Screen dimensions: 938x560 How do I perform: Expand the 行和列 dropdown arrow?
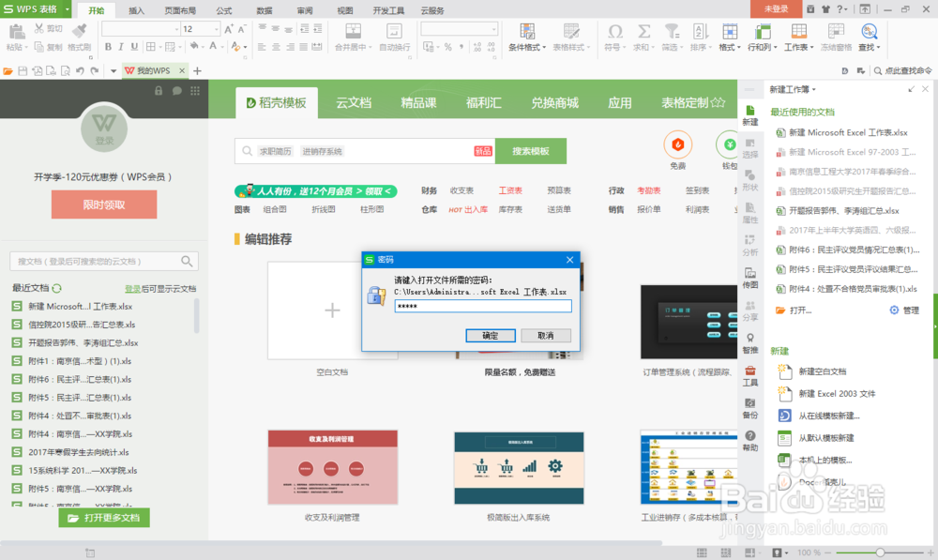click(776, 47)
